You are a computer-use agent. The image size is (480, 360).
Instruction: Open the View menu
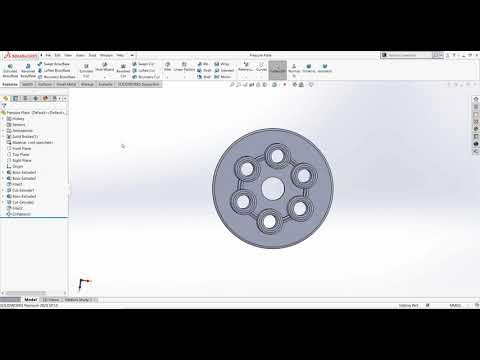click(68, 55)
